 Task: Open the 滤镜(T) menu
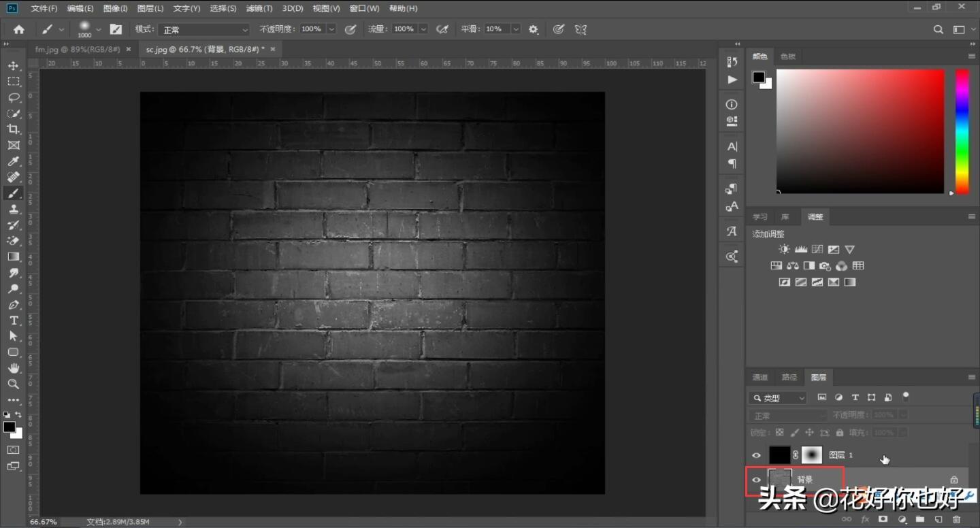click(x=259, y=9)
